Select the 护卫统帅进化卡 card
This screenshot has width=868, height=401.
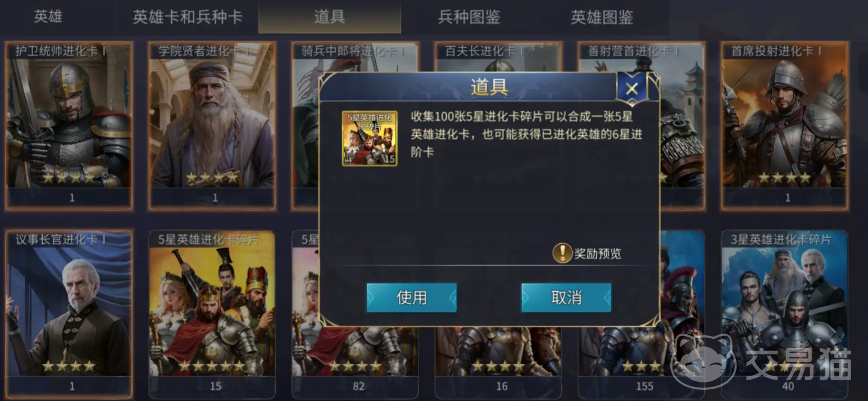click(69, 126)
